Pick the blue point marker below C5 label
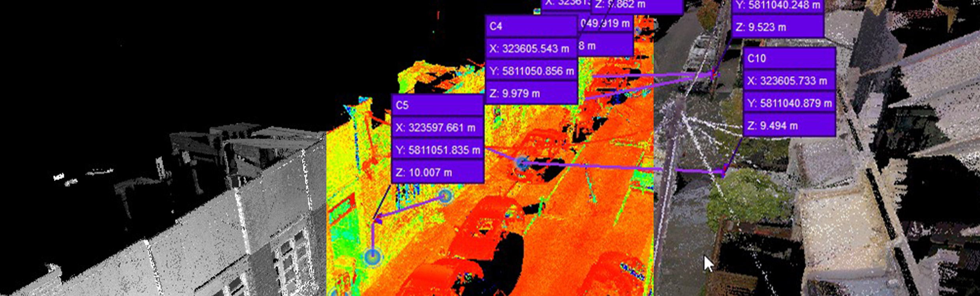Viewport: 980px width, 296px height. click(x=445, y=196)
